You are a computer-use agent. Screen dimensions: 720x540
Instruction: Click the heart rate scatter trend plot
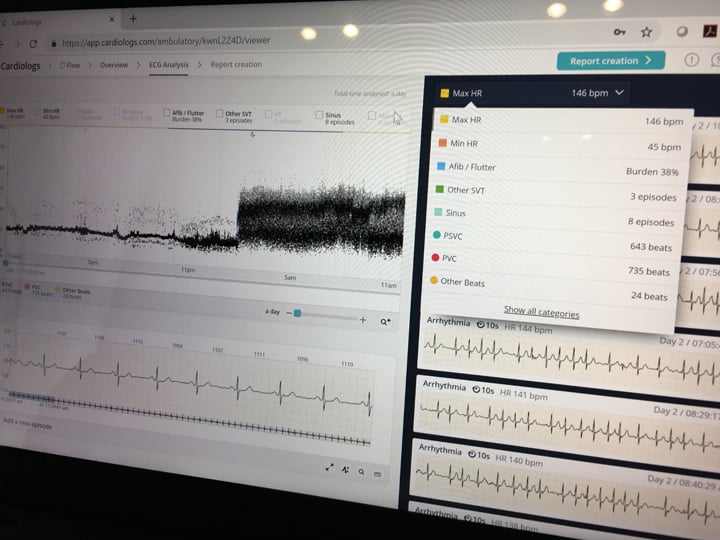pos(204,197)
